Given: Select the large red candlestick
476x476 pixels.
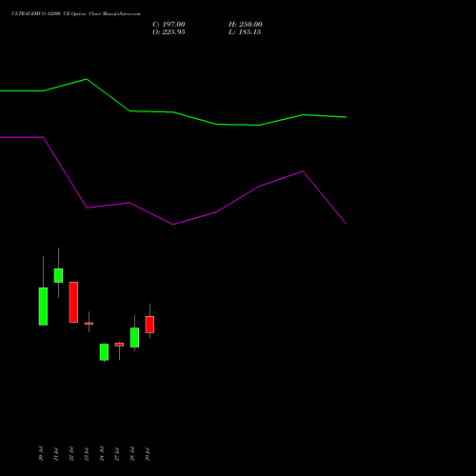Looking at the screenshot, I should pos(73,302).
